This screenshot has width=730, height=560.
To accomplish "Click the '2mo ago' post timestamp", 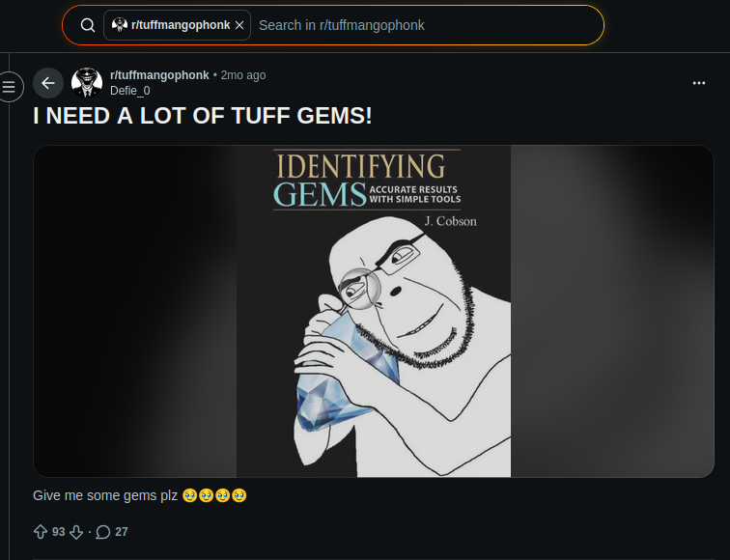I will click(x=243, y=75).
